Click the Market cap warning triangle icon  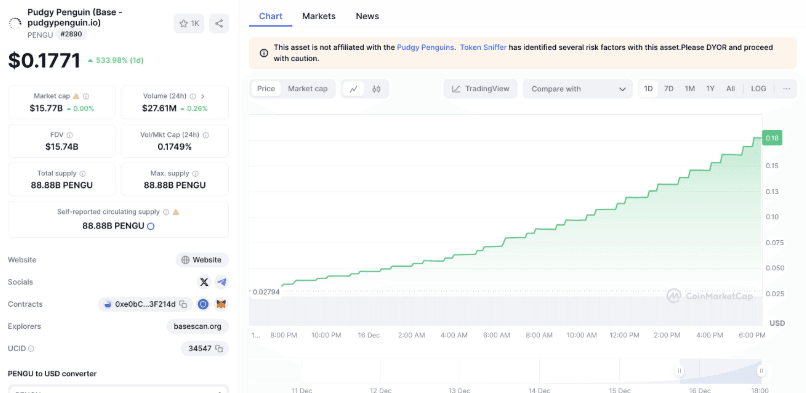[x=76, y=96]
